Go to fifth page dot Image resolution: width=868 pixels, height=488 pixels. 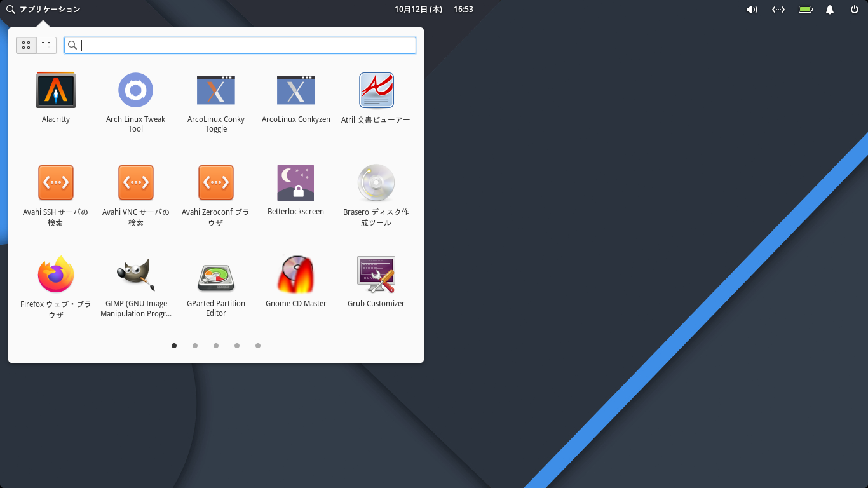pyautogui.click(x=258, y=346)
